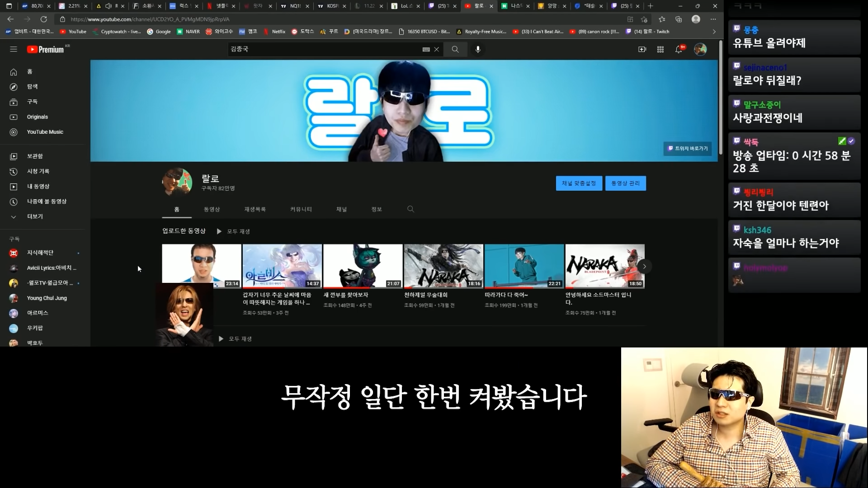Select the 재생목록 channel tab
The height and width of the screenshot is (488, 868).
pos(255,209)
